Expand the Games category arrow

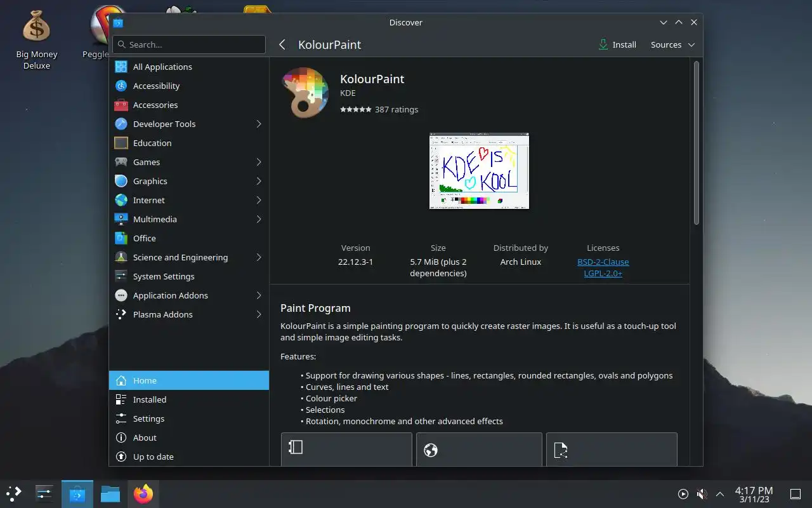tap(259, 162)
